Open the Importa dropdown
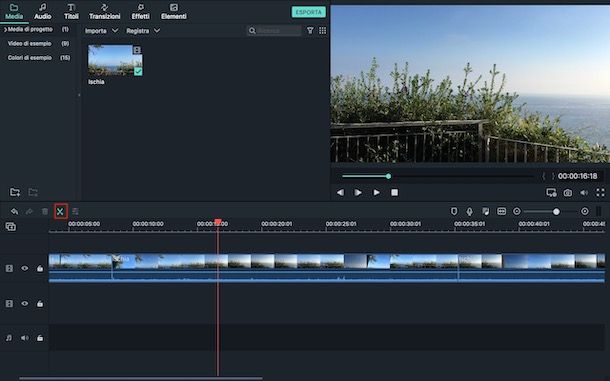The height and width of the screenshot is (381, 610). 101,31
